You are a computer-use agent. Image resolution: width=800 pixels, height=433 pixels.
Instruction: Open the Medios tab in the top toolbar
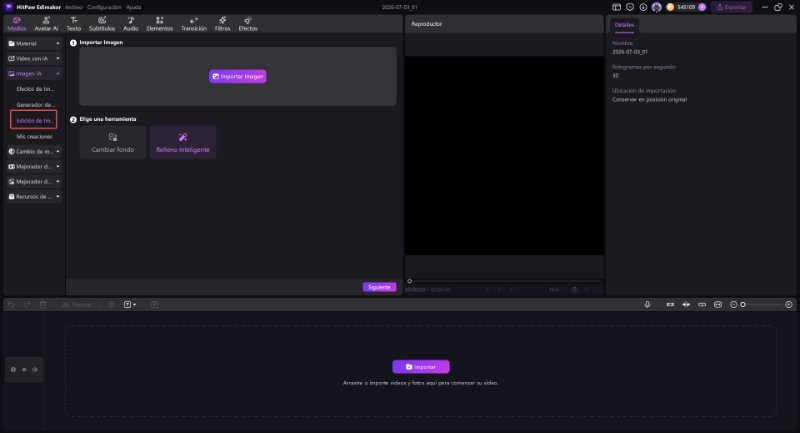coord(16,24)
